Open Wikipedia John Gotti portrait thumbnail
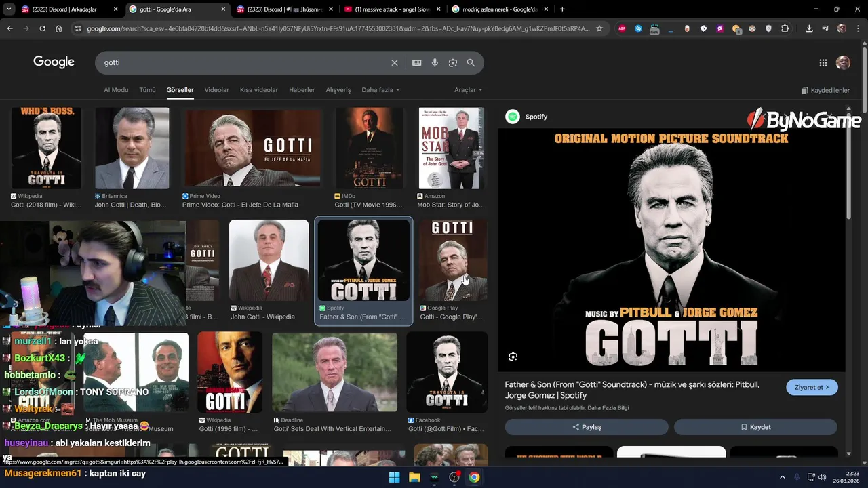Image resolution: width=868 pixels, height=488 pixels. coord(269,260)
